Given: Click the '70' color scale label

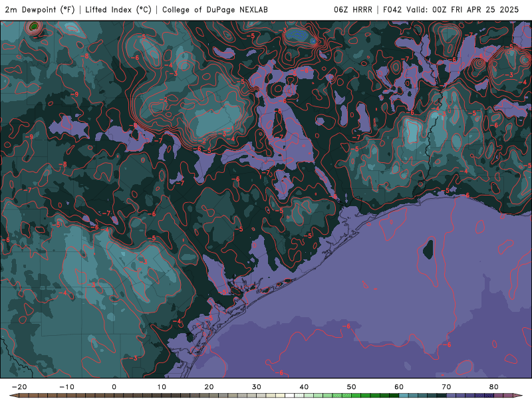Looking at the screenshot, I should coord(446,387).
